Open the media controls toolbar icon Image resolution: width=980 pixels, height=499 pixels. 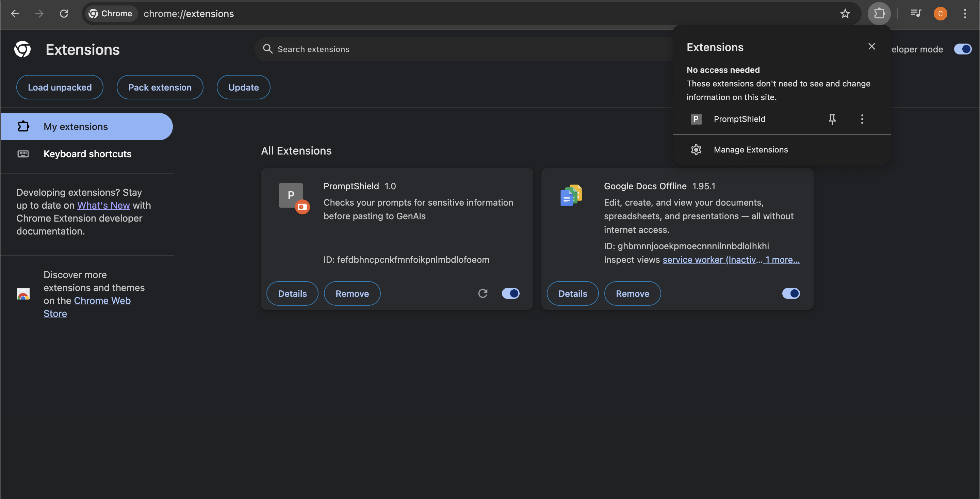click(x=916, y=14)
